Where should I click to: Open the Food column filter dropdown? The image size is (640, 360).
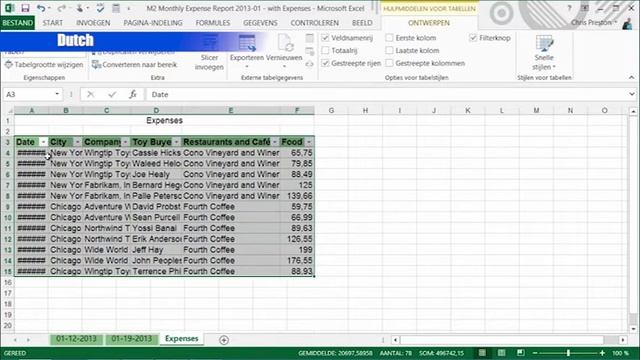(x=309, y=142)
